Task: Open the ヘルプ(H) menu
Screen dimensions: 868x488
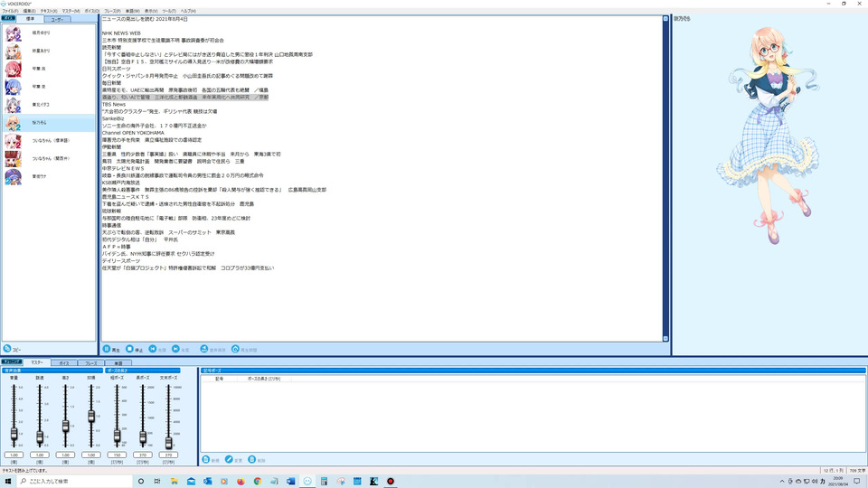Action: (188, 11)
